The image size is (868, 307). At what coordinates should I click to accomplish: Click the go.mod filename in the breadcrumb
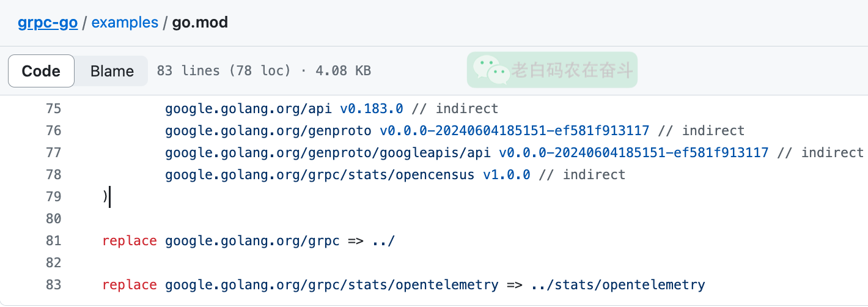tap(200, 23)
